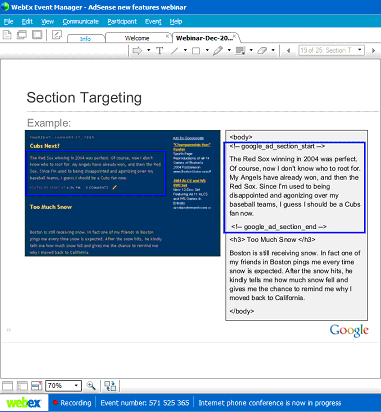This screenshot has width=381, height=412.
Task: Open the slide selector dropdown
Action: [331, 50]
